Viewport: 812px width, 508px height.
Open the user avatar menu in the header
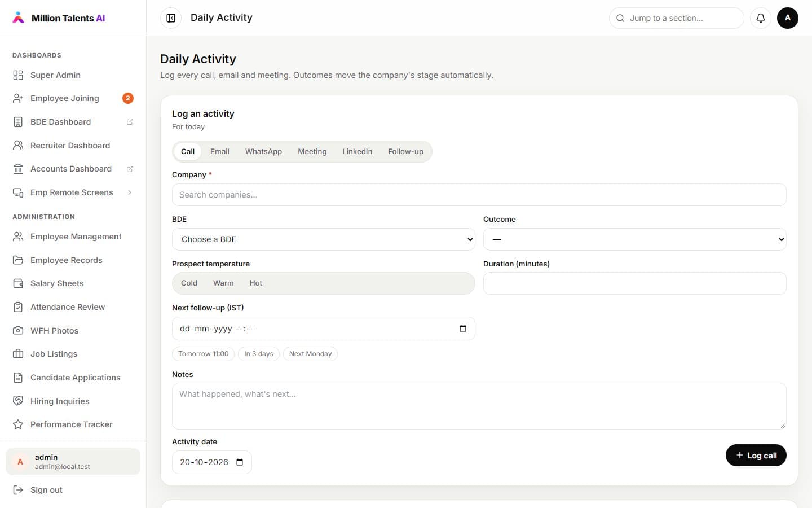coord(788,18)
